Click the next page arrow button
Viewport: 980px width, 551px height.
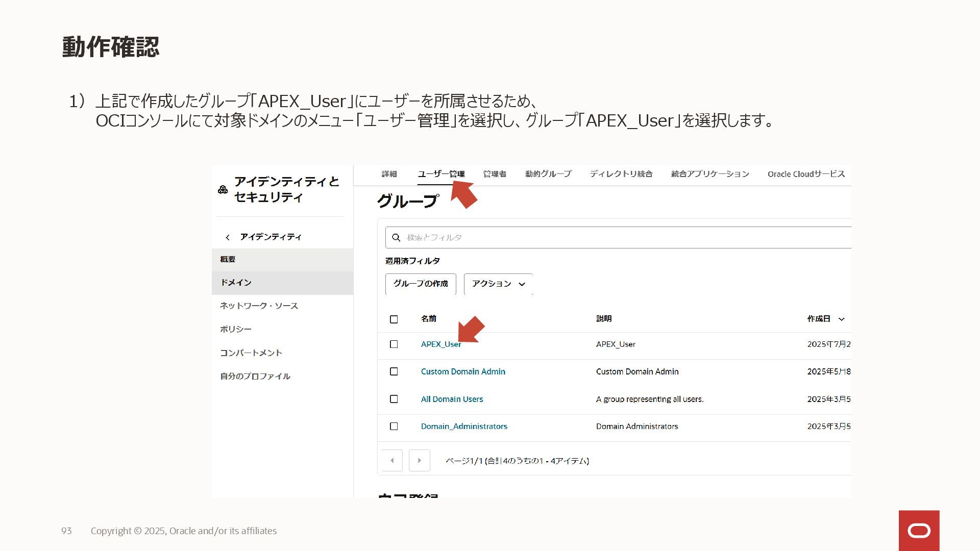point(420,461)
